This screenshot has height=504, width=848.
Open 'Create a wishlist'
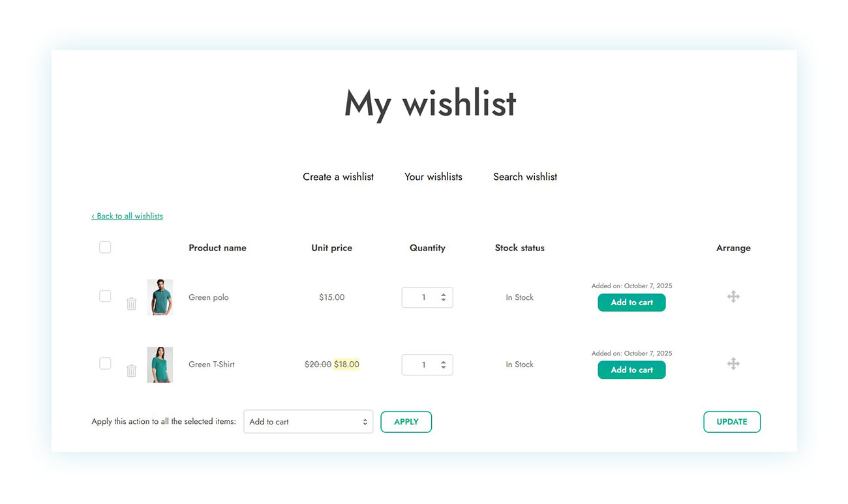pyautogui.click(x=338, y=177)
